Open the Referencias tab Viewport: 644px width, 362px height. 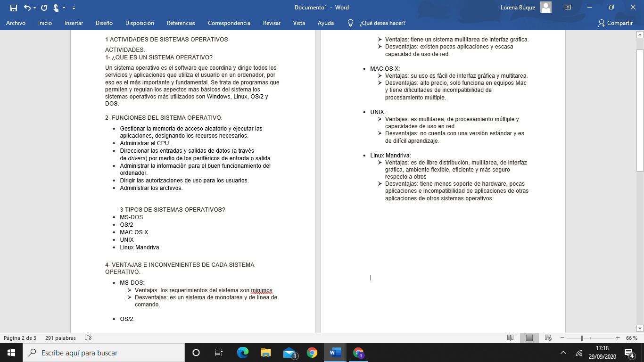(x=181, y=23)
